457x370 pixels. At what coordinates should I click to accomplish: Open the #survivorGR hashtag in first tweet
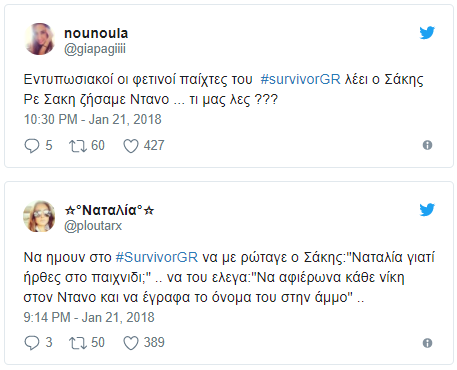pos(300,80)
